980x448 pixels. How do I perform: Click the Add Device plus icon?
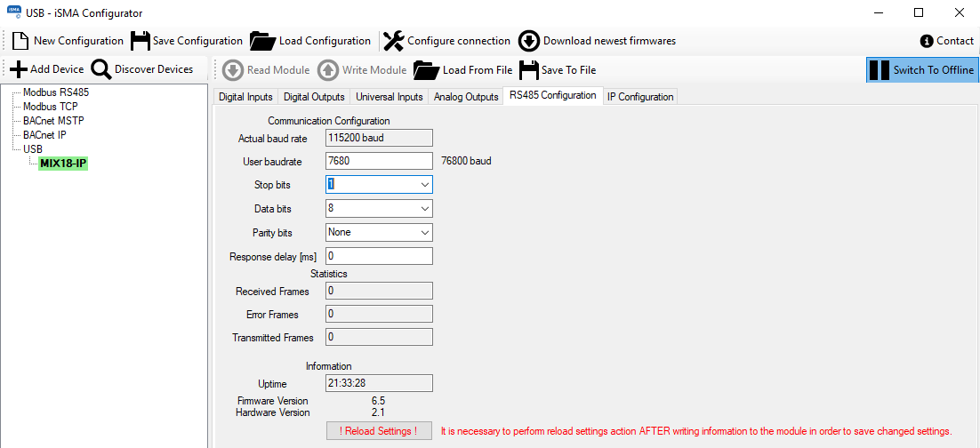coord(18,69)
